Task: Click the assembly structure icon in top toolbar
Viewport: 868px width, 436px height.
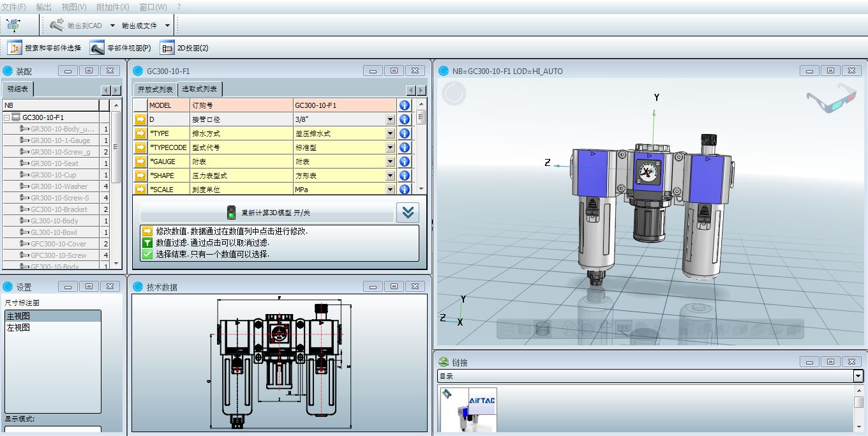Action: 13,26
